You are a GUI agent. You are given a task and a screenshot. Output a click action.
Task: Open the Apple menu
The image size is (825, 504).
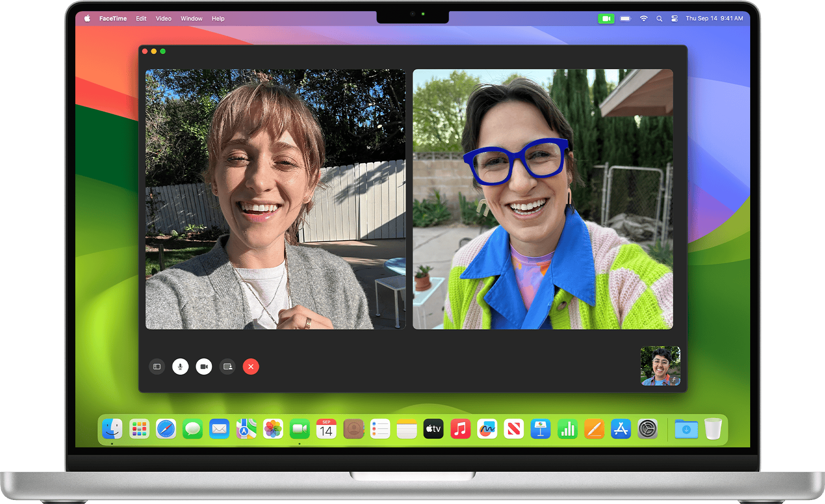point(86,18)
